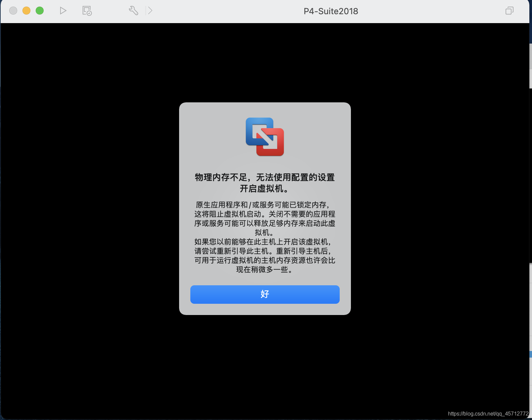This screenshot has height=420, width=532.
Task: Open the snapshot manager icon
Action: tap(87, 11)
